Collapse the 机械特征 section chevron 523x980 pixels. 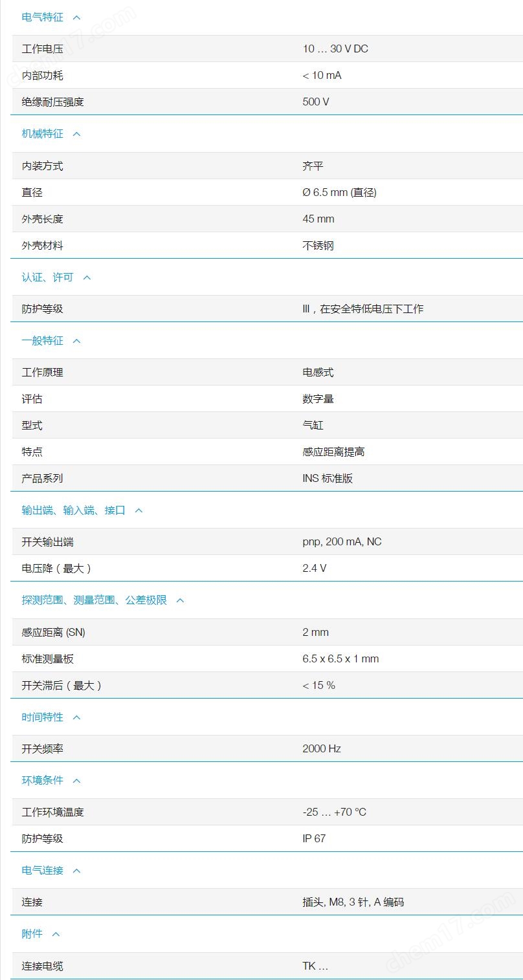point(76,134)
